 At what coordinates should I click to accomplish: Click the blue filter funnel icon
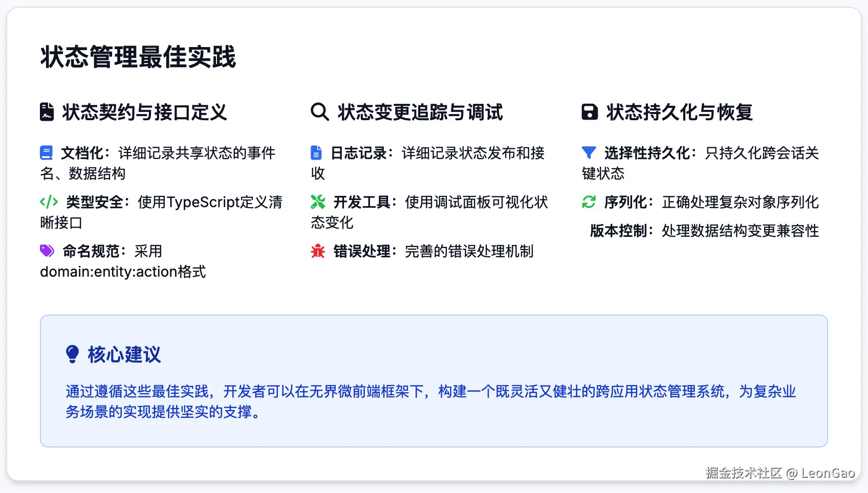[x=589, y=153]
